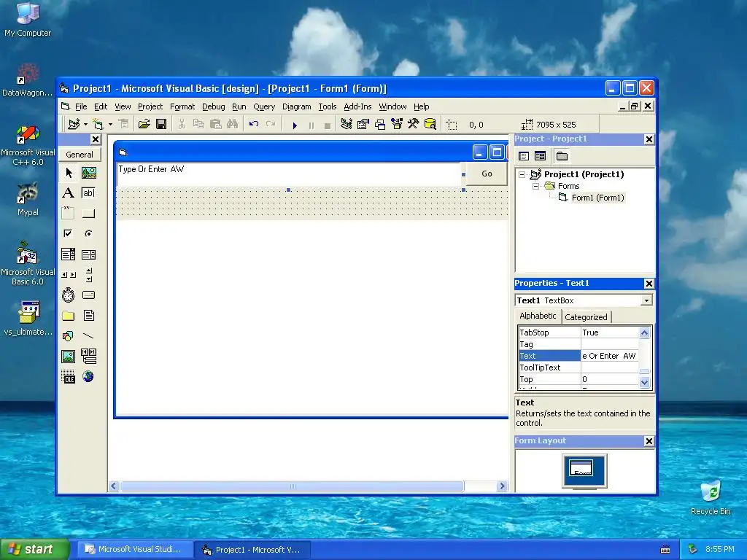Select the horizontal scrollbar control tool
This screenshot has height=560, width=747.
(68, 275)
